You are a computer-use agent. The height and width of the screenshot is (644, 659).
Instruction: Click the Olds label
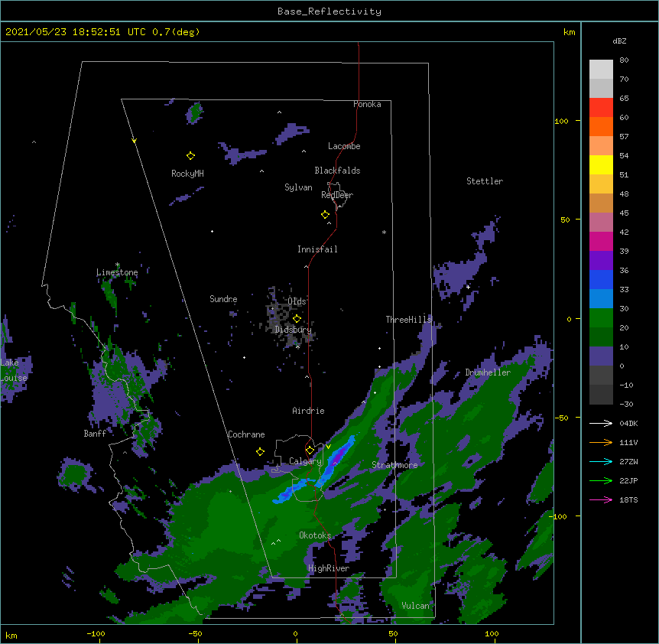(297, 301)
